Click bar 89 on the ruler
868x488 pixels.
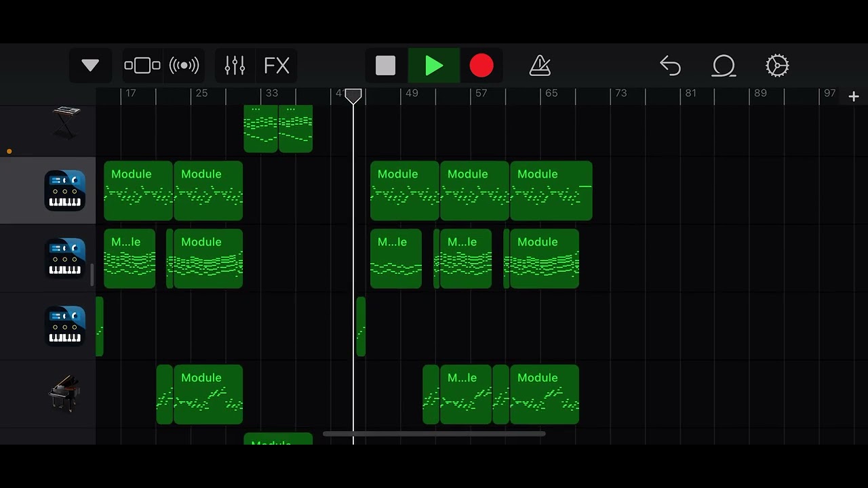click(760, 93)
